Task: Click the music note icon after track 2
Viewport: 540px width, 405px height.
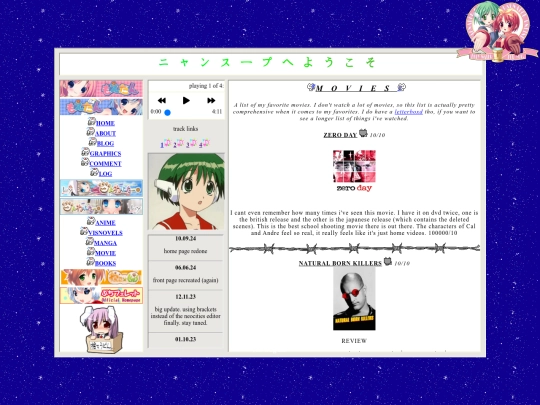Action: point(180,143)
